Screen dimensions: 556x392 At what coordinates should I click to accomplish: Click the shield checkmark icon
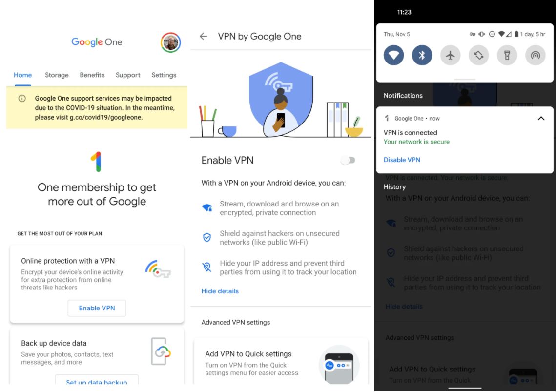click(206, 237)
